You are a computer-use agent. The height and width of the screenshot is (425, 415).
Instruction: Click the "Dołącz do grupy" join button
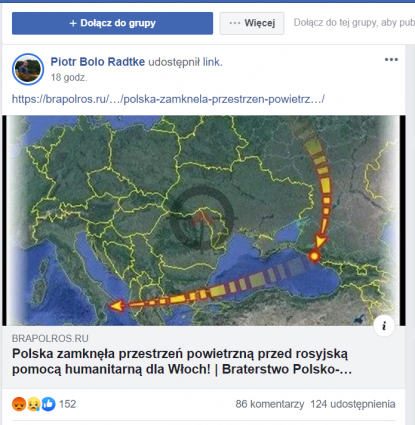112,23
